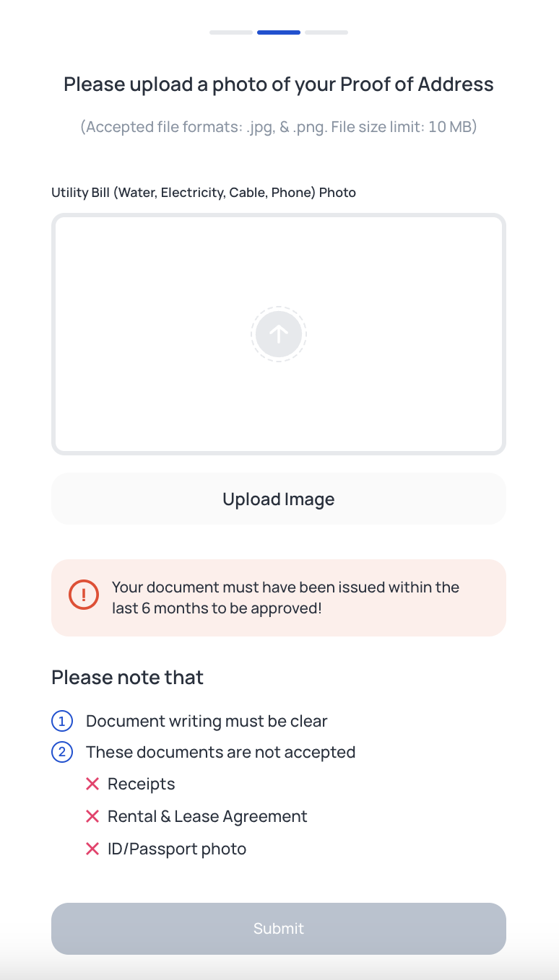
Task: Click the red X beside ID/Passport photo
Action: click(92, 849)
